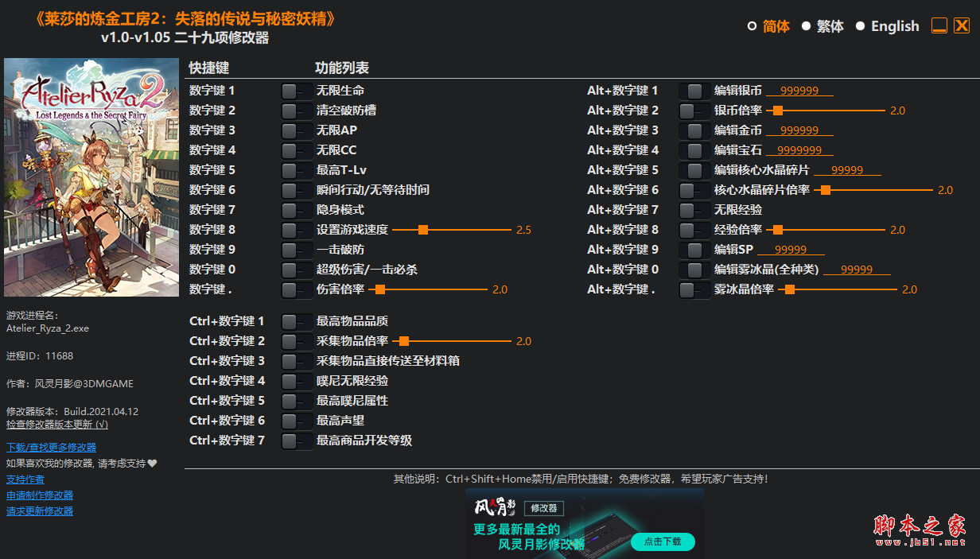Toggle the 编辑雾冰晶(全种类) switch
This screenshot has height=559, width=980.
pos(694,270)
